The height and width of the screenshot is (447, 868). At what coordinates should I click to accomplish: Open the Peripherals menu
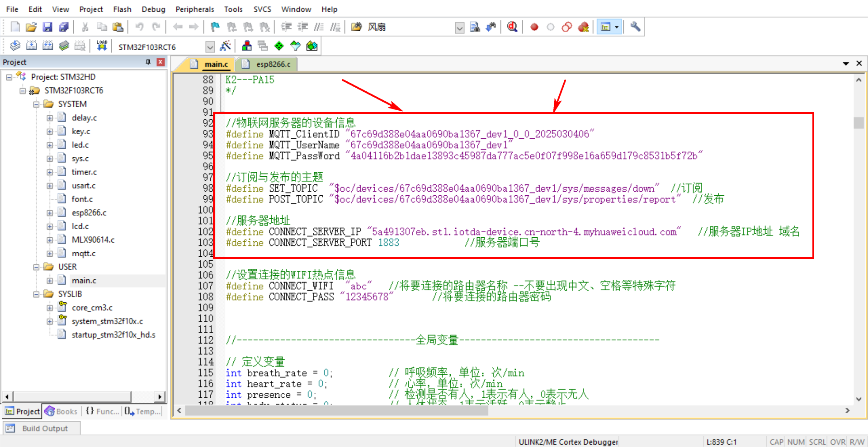pyautogui.click(x=195, y=9)
